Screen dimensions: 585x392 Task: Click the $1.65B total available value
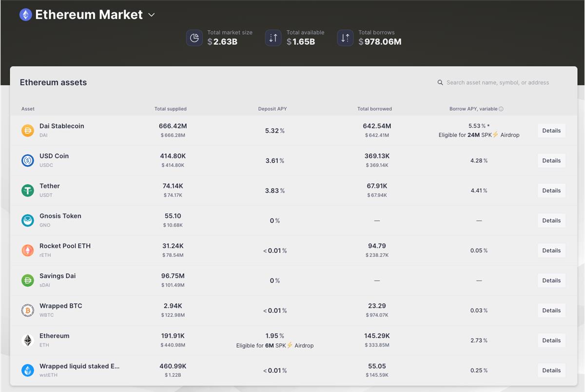[x=301, y=42]
